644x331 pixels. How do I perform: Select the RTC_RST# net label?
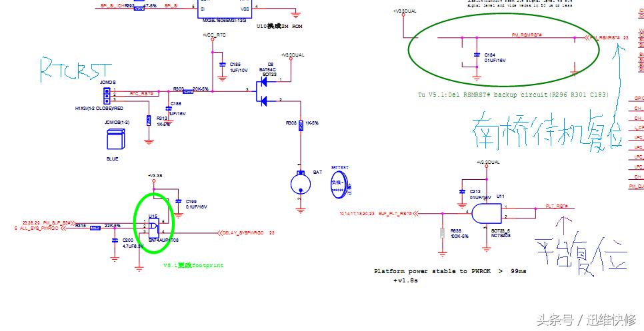pos(141,94)
